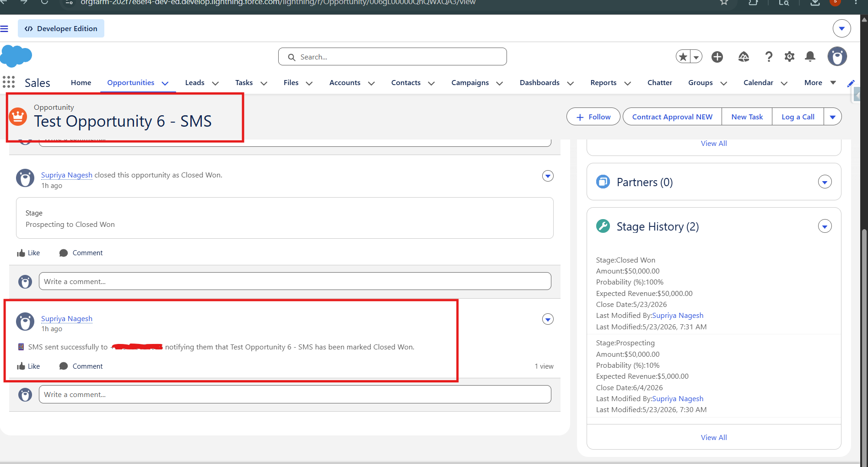Expand the More navigation menu
868x467 pixels.
(820, 83)
